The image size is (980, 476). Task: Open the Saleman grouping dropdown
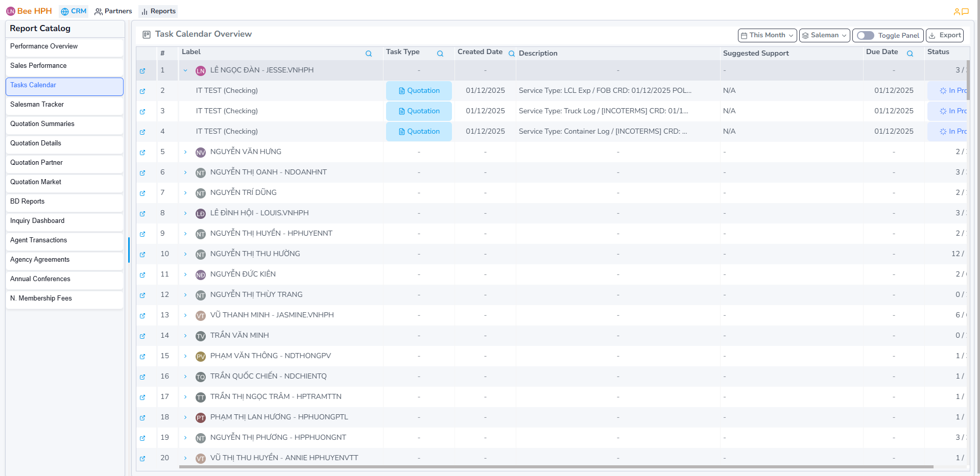coord(824,35)
